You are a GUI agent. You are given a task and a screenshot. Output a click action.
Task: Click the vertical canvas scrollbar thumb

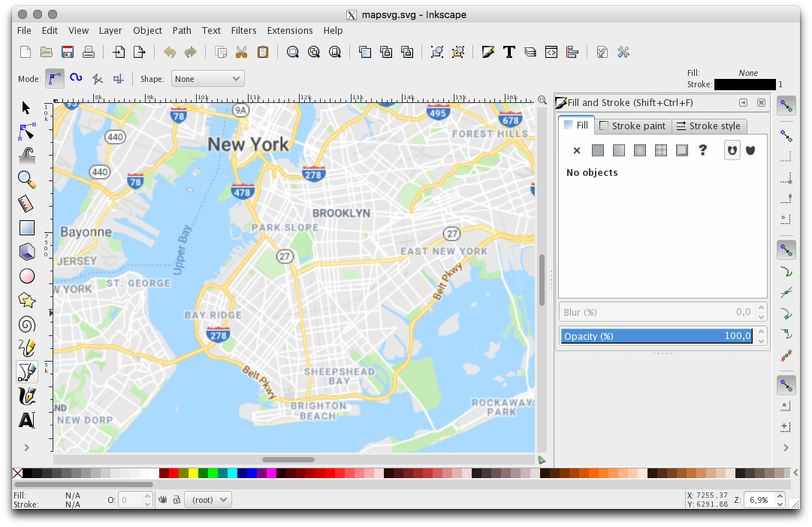click(x=542, y=280)
